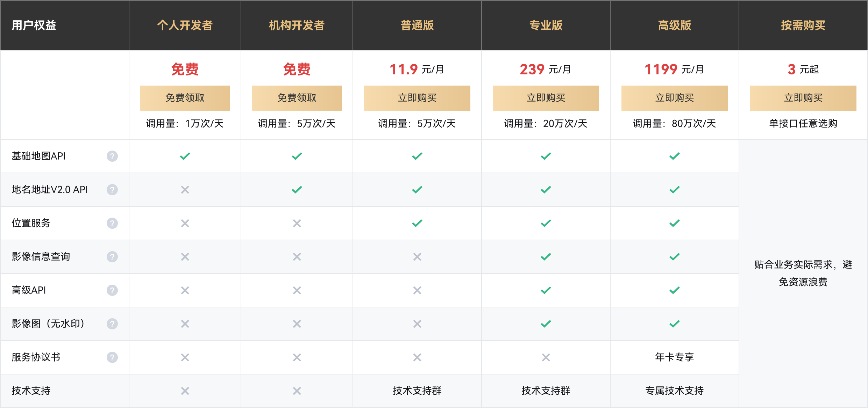Click 专属技术支持 in the 高级版 column
The width and height of the screenshot is (868, 408).
675,391
